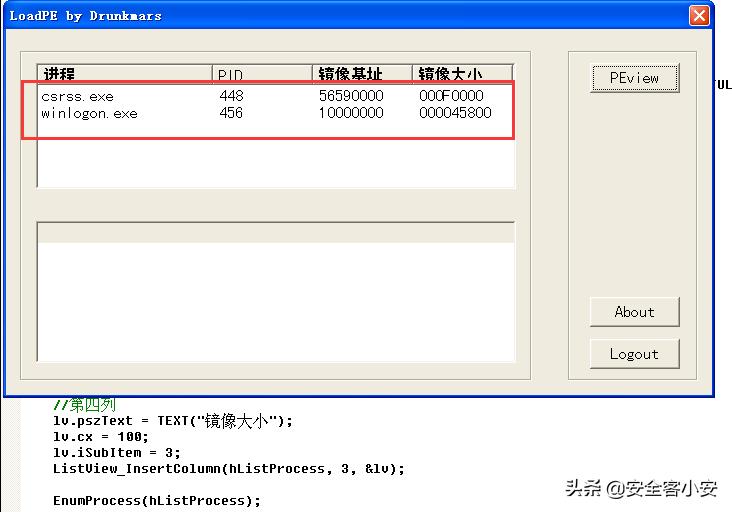Screen dimensions: 732x512
Task: Click the ListView_InsertColumn code line
Action: point(229,468)
